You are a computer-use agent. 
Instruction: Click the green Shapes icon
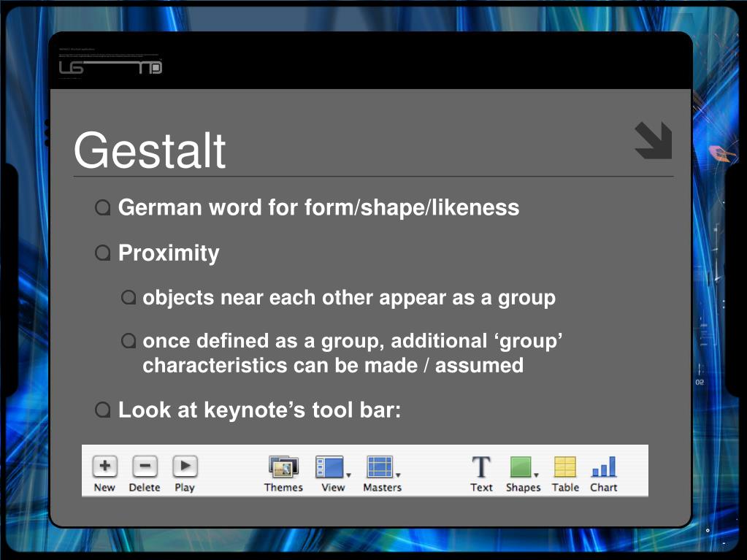(x=520, y=467)
